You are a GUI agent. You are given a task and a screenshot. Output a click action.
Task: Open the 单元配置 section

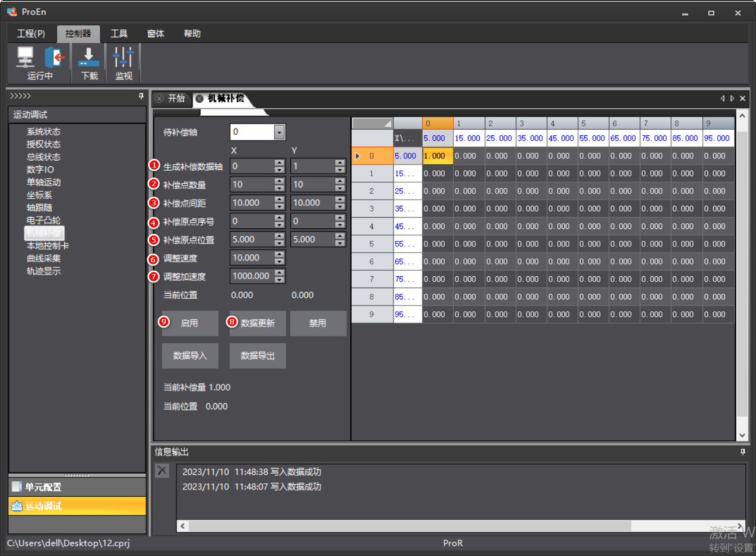pyautogui.click(x=77, y=487)
